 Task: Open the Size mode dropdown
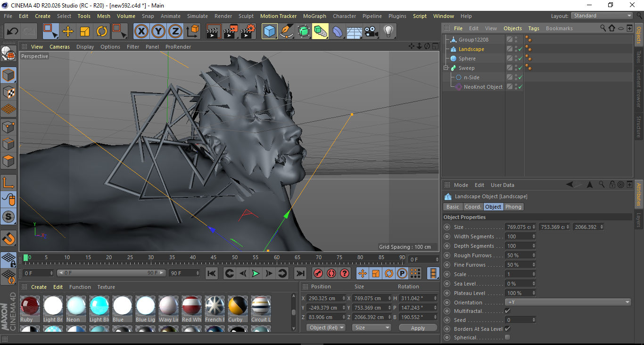click(x=372, y=328)
